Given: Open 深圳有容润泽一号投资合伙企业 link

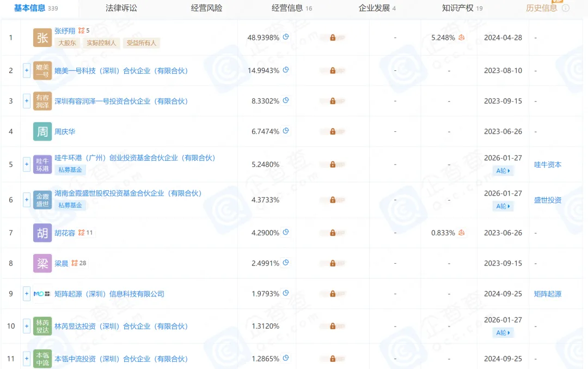Looking at the screenshot, I should tap(121, 101).
